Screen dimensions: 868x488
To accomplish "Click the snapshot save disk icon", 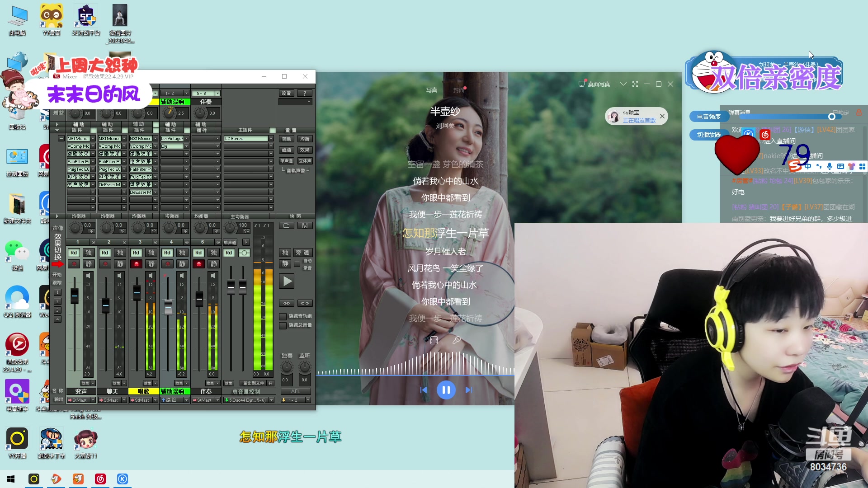I will [x=305, y=225].
